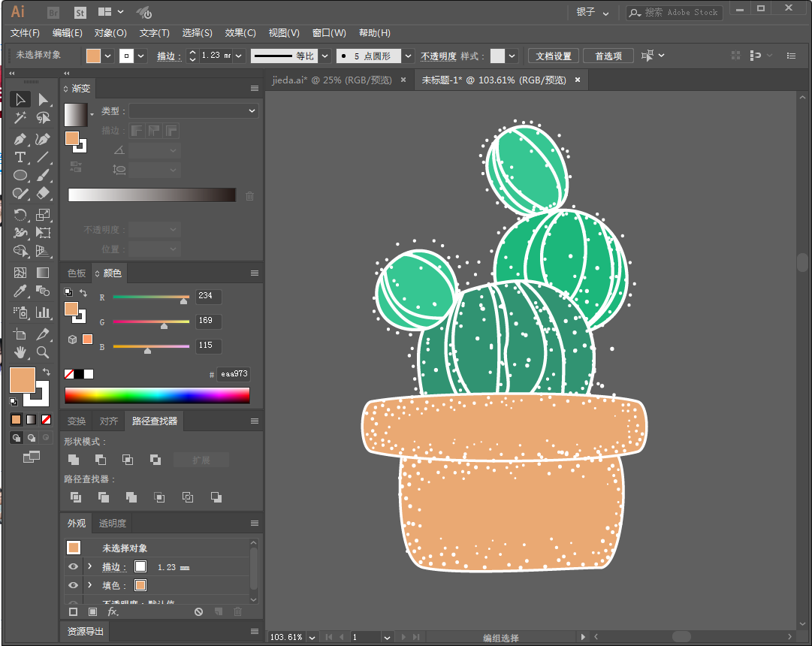This screenshot has height=646, width=812.
Task: Select the Type tool
Action: point(20,157)
